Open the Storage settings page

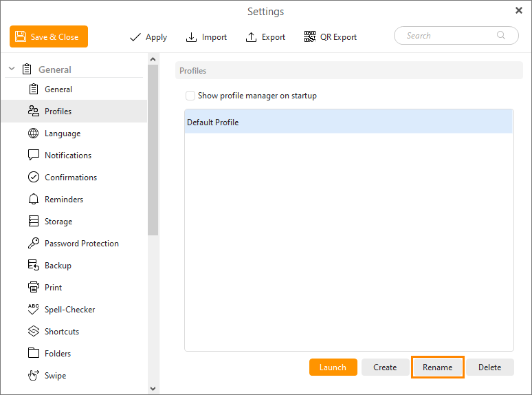pos(58,222)
